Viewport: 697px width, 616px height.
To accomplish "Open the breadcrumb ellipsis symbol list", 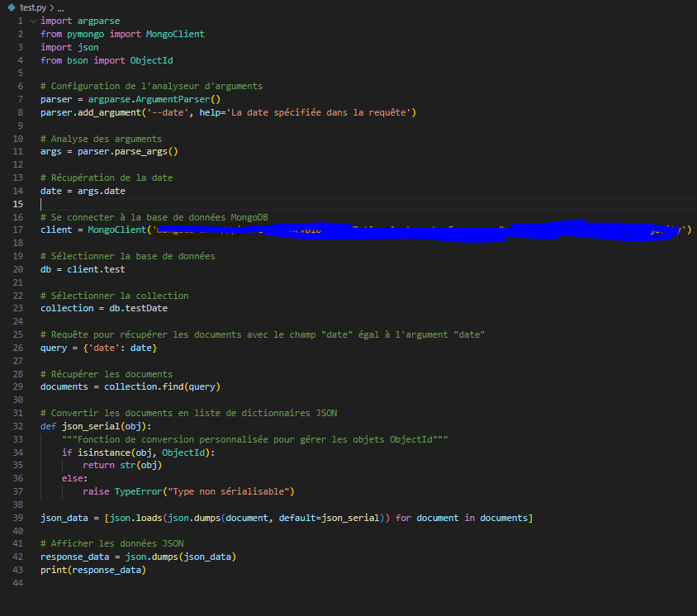I will 60,7.
